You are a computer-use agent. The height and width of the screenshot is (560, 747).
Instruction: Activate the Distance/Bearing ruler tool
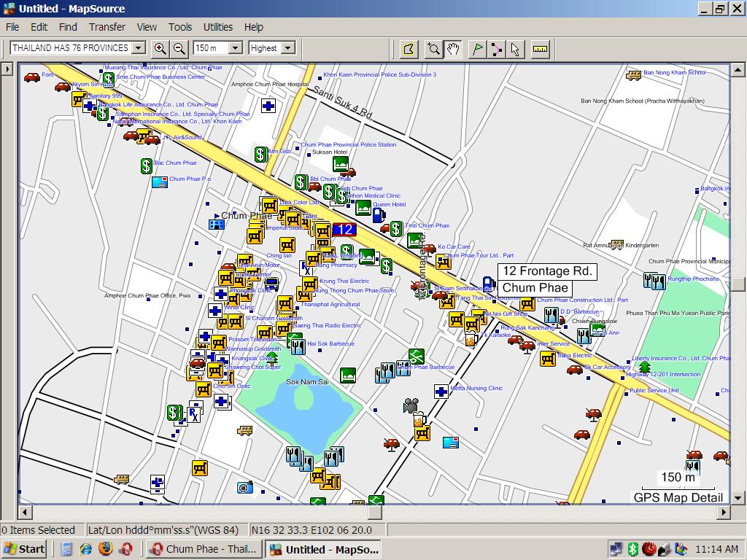pos(540,49)
